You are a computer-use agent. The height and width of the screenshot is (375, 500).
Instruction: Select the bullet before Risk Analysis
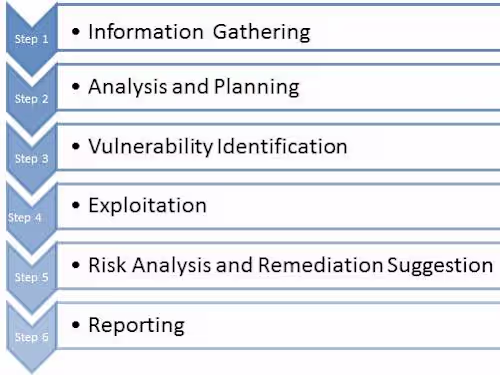tap(76, 265)
